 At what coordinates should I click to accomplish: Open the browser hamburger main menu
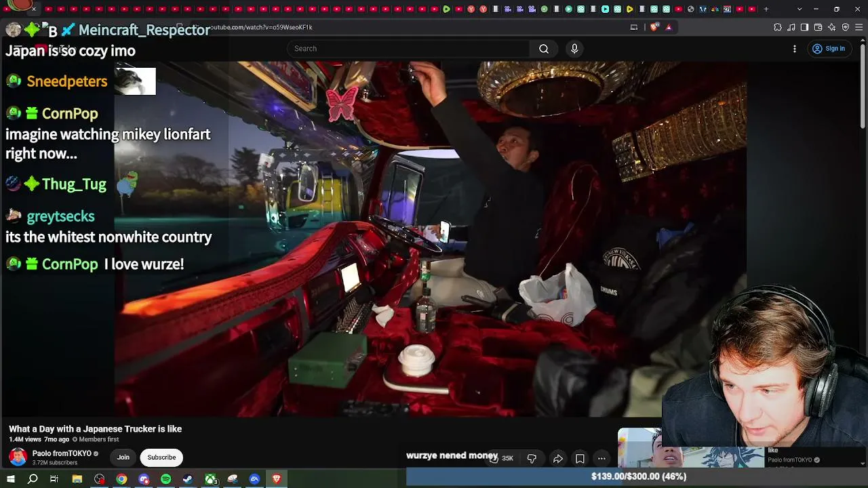pyautogui.click(x=859, y=27)
